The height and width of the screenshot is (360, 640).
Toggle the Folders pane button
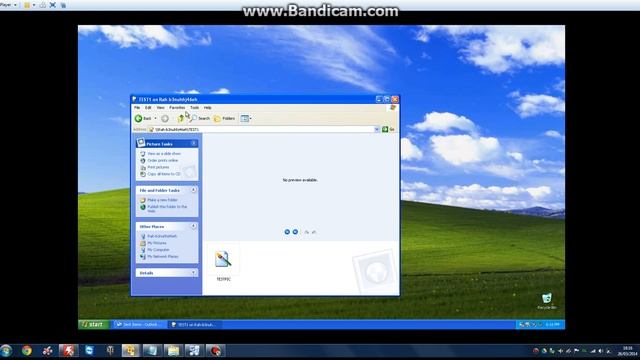click(x=225, y=118)
